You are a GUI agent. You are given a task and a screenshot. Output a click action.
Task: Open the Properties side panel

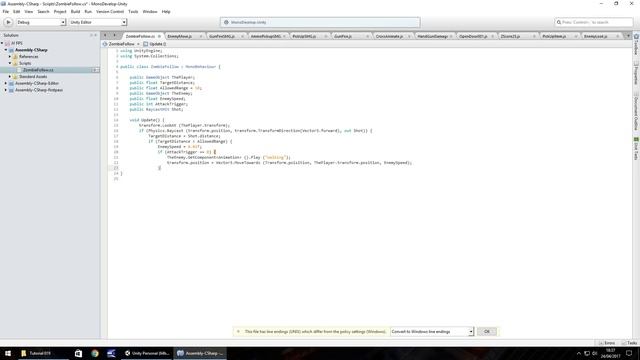[636, 74]
